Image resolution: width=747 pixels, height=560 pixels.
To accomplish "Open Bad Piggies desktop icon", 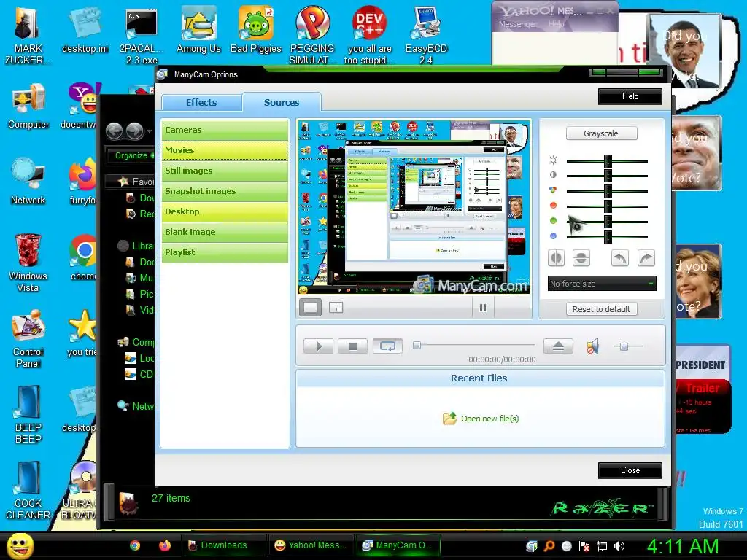I will pyautogui.click(x=256, y=29).
